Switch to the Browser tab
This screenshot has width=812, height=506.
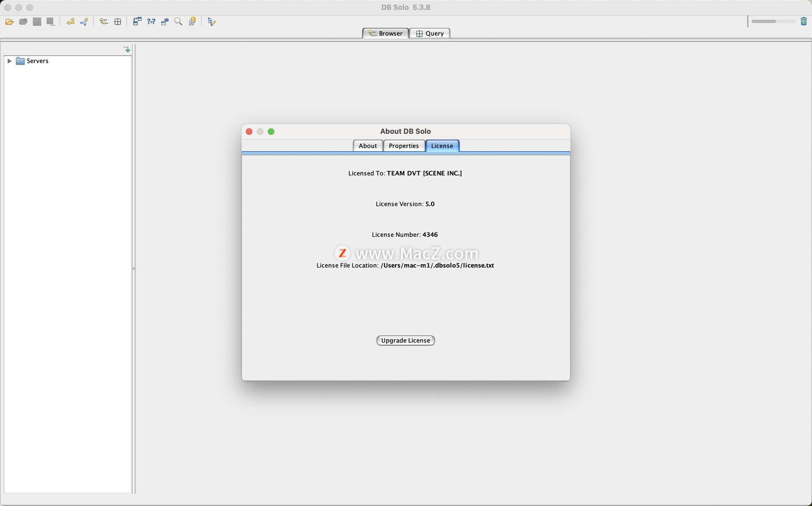click(385, 33)
